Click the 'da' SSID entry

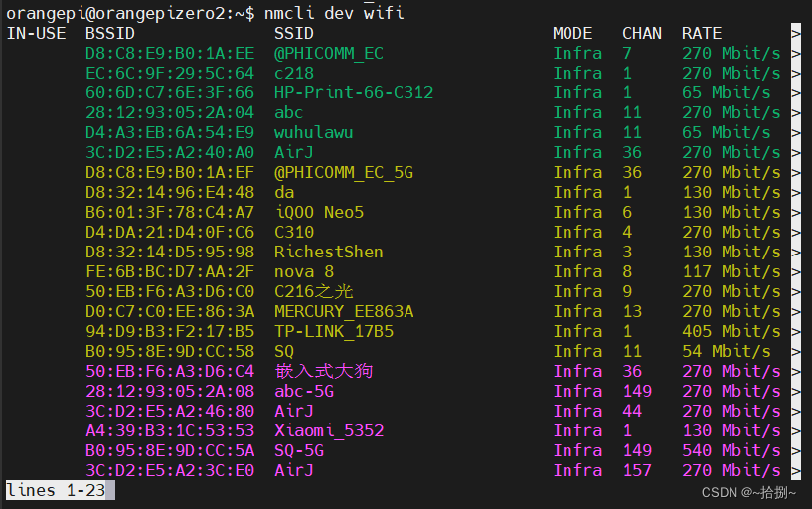click(x=284, y=193)
